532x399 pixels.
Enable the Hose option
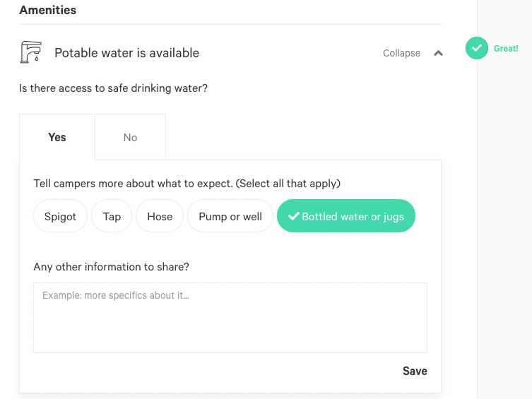(160, 216)
